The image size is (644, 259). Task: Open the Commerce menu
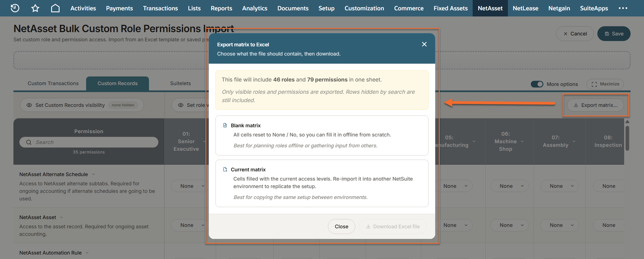409,8
